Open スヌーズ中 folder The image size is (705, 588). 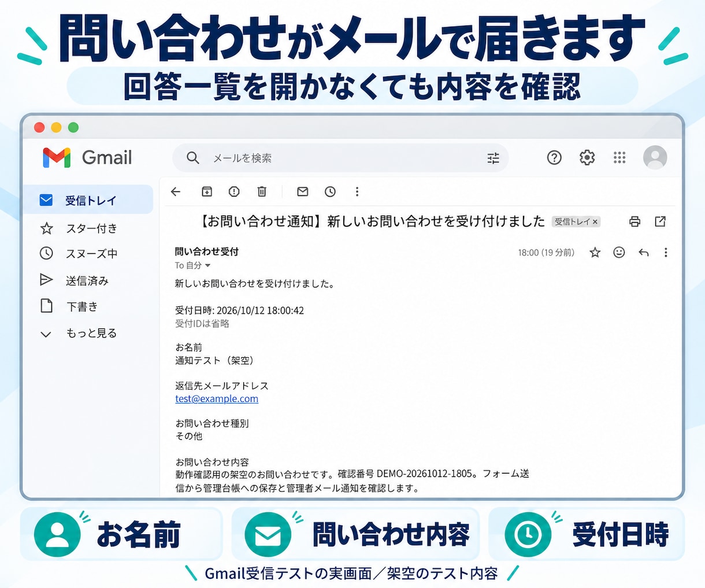[x=79, y=254]
